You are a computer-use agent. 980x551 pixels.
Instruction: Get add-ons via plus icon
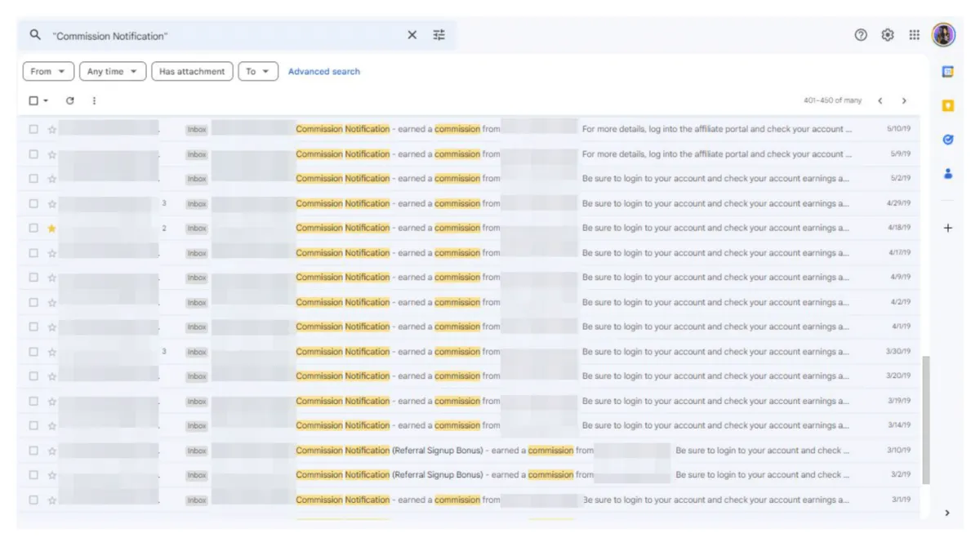[948, 228]
